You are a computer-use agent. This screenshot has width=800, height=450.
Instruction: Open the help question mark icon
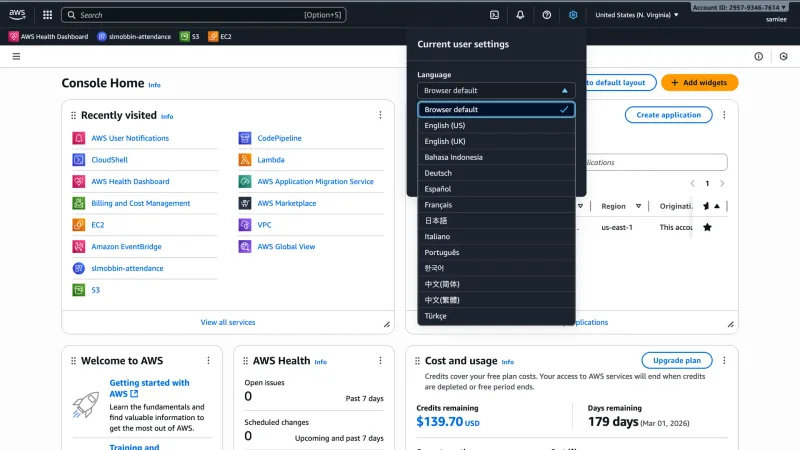546,15
